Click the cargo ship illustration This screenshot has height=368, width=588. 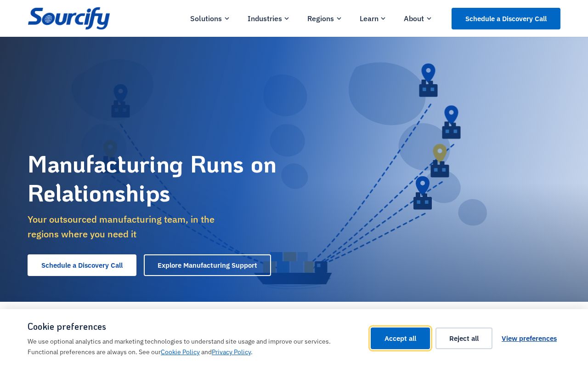(293, 270)
